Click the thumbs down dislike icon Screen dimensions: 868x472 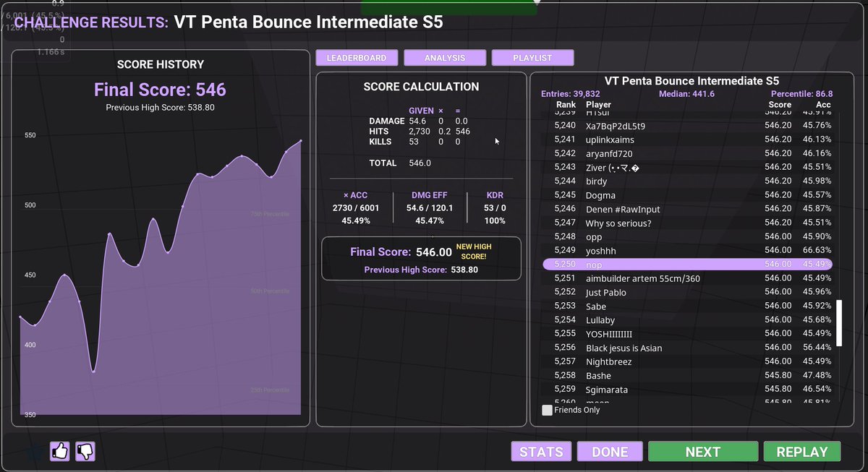tap(85, 452)
